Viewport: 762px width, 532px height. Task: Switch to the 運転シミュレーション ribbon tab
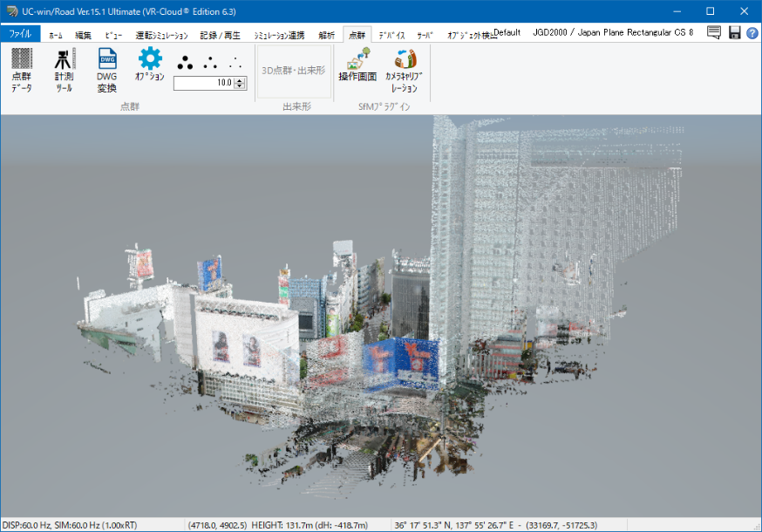point(161,35)
